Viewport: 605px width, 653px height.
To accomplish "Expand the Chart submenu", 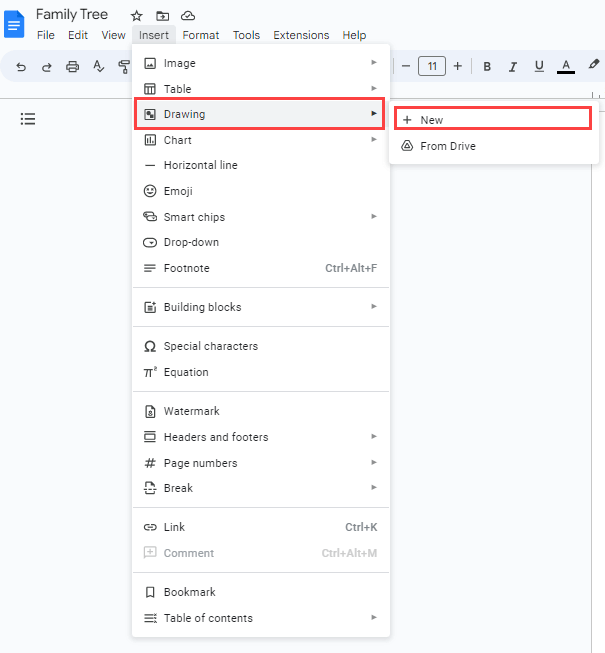I will [261, 140].
